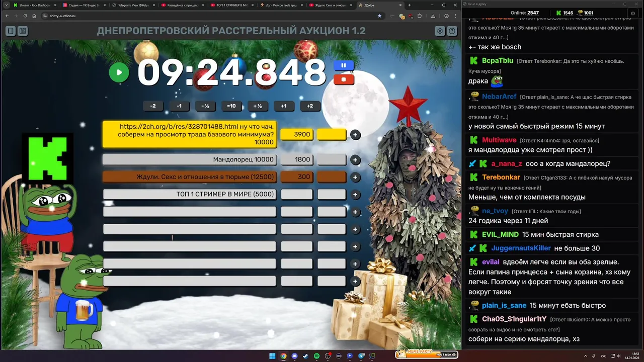
Task: Open Chrome from the taskbar
Action: (x=283, y=356)
